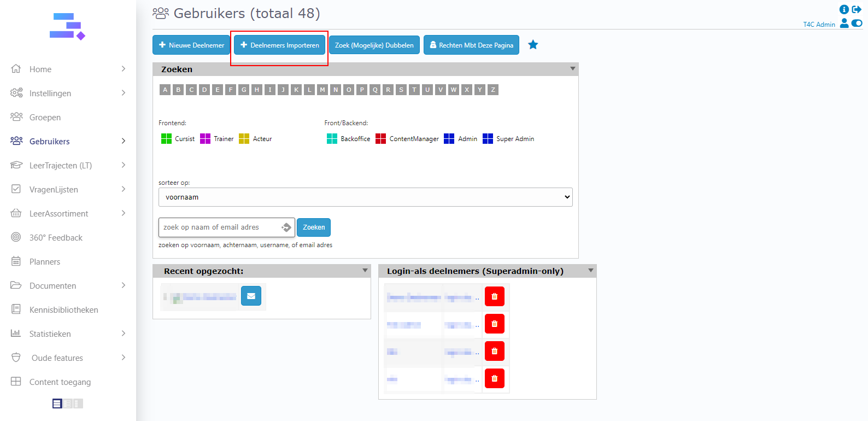The height and width of the screenshot is (421, 868).
Task: Click the Deelnemers Importeren button
Action: 279,45
